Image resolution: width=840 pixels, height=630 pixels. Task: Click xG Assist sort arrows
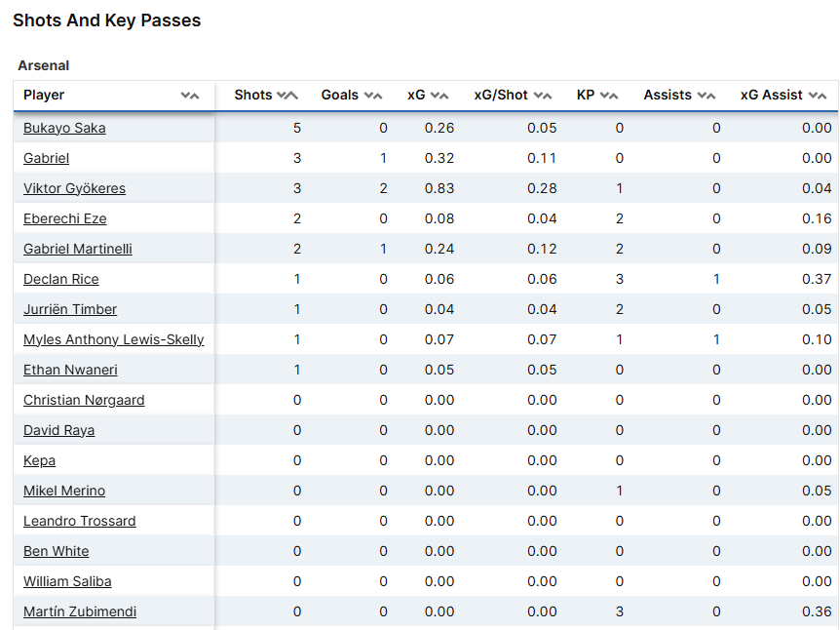pyautogui.click(x=818, y=96)
